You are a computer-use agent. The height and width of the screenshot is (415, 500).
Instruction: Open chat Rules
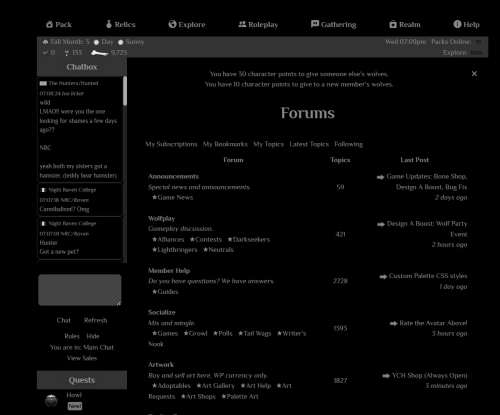(x=72, y=336)
